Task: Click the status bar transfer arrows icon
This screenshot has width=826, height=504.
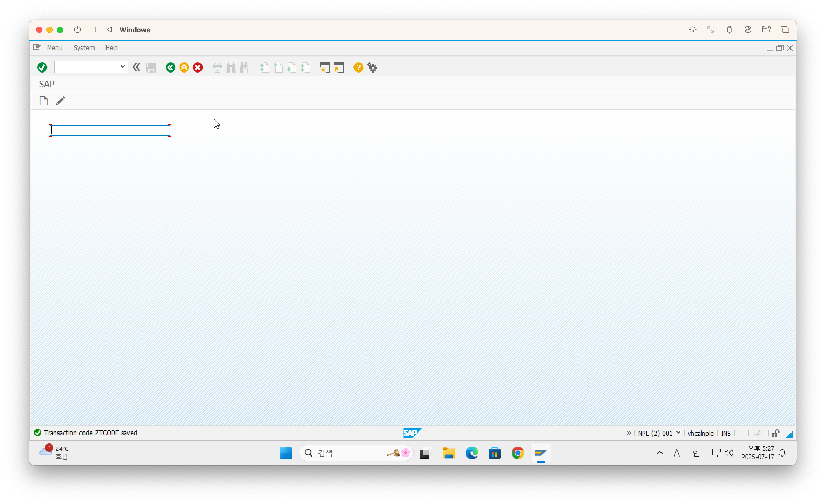Action: [x=757, y=433]
